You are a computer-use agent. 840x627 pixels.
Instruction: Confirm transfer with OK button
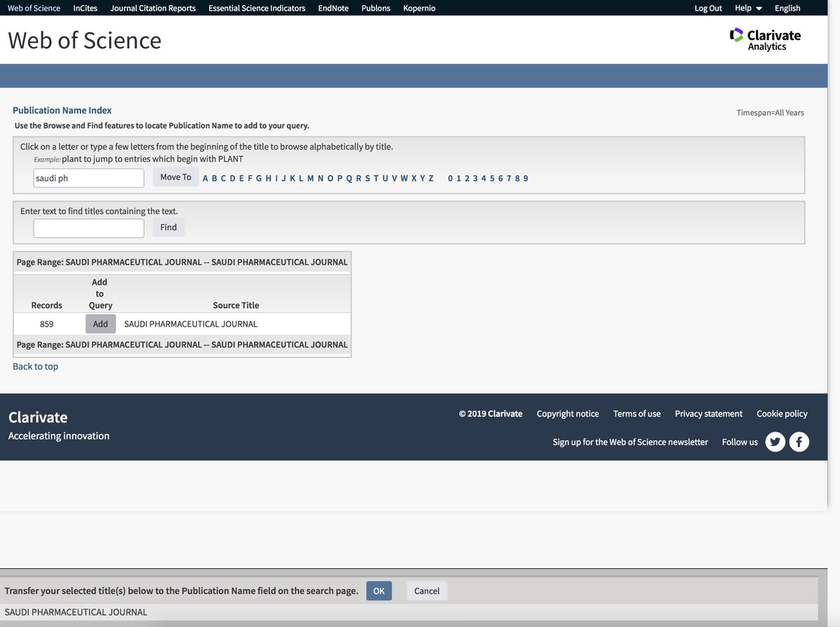pos(379,591)
